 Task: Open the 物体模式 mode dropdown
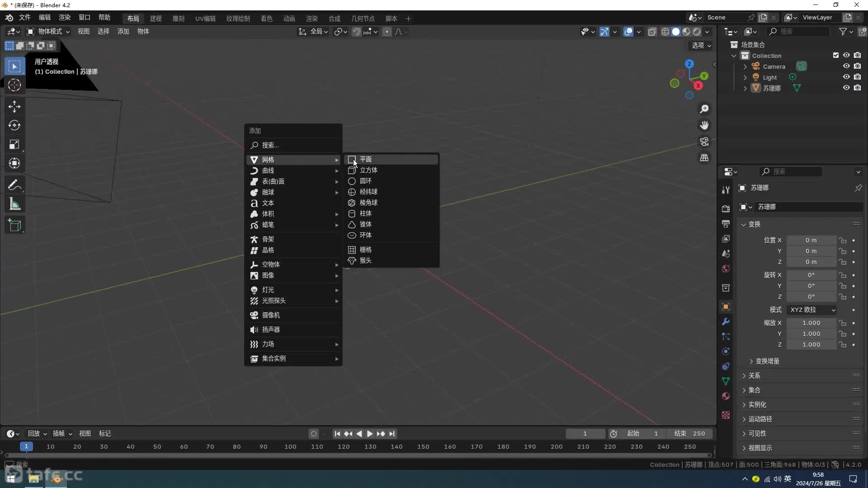click(x=48, y=32)
